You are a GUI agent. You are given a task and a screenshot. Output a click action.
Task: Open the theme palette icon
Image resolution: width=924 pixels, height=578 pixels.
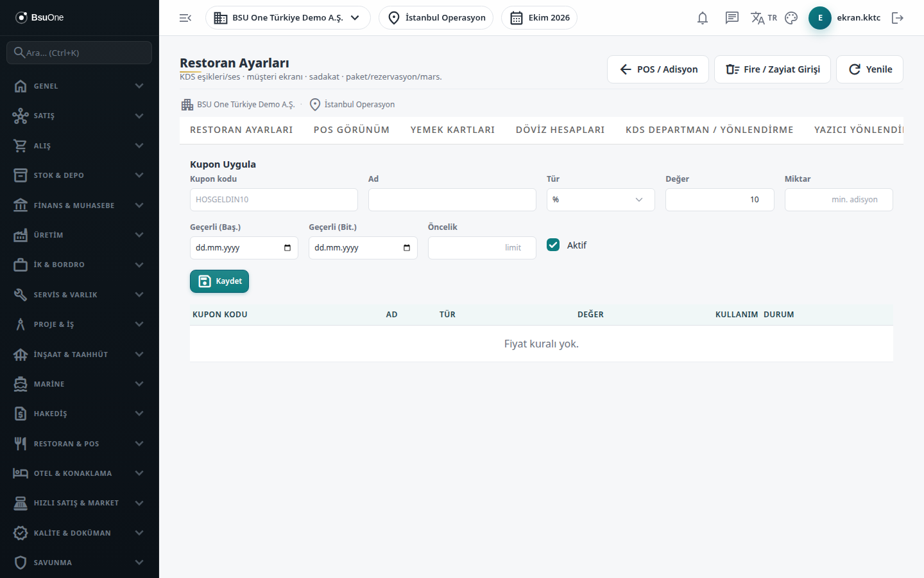coord(791,18)
